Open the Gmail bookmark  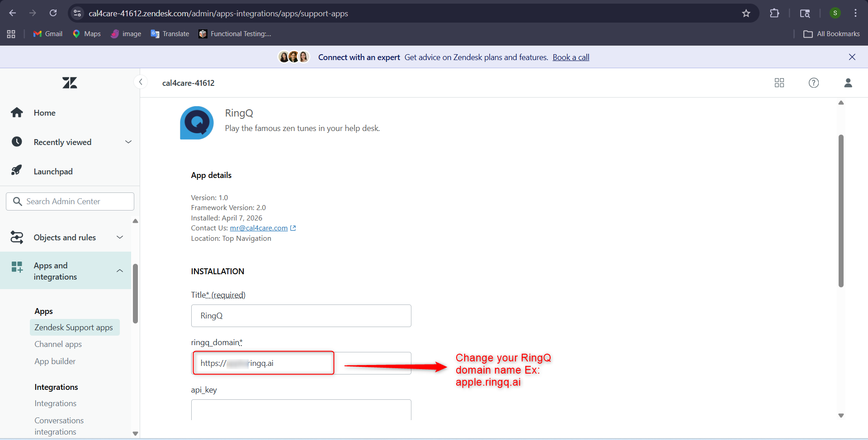click(47, 34)
